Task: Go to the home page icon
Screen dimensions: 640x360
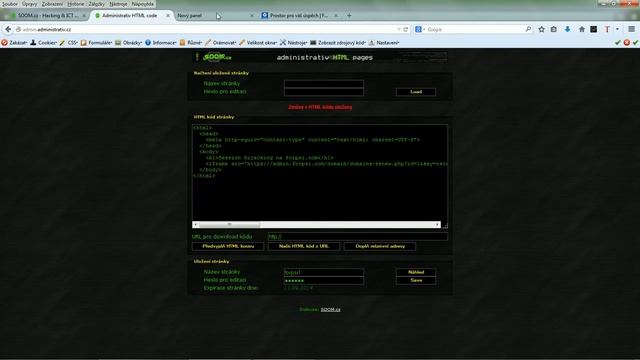Action: pos(581,29)
